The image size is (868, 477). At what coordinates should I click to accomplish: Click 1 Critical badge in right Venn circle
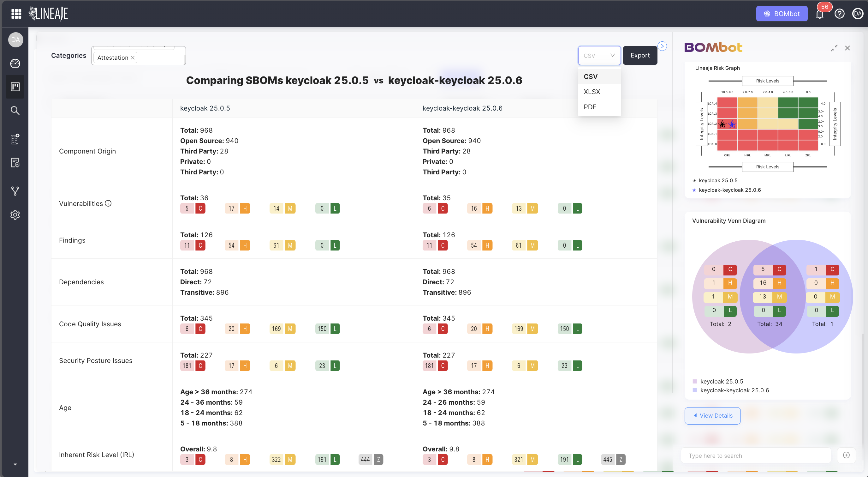click(x=823, y=269)
